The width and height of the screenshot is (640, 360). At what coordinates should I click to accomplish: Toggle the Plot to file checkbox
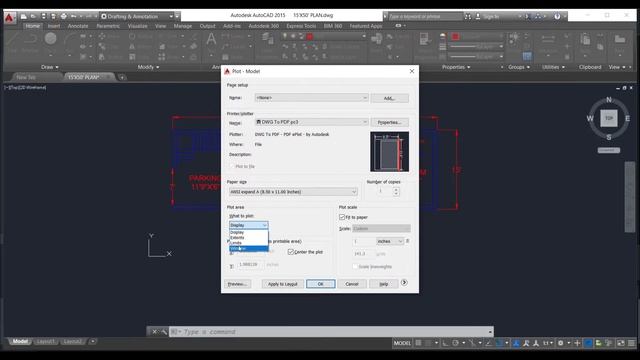pyautogui.click(x=232, y=167)
